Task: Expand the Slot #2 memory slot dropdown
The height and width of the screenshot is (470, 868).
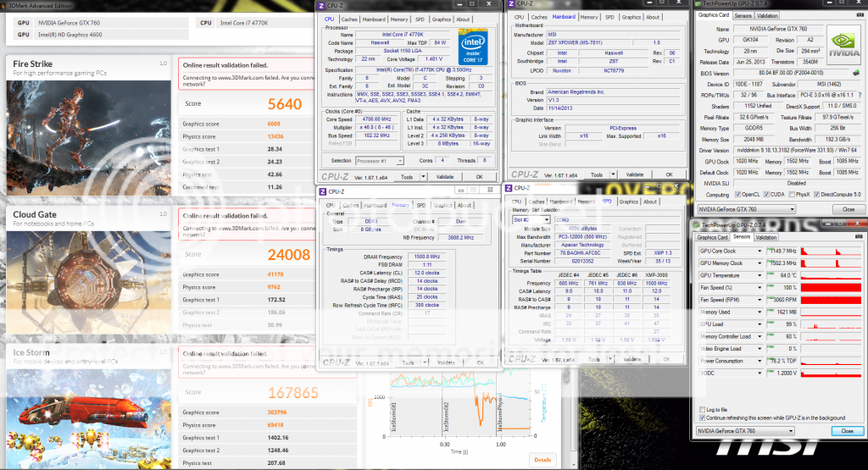Action: pyautogui.click(x=545, y=220)
